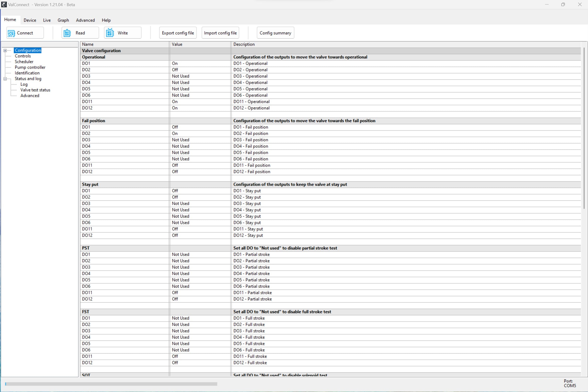
Task: Click the Value column header
Action: click(200, 44)
